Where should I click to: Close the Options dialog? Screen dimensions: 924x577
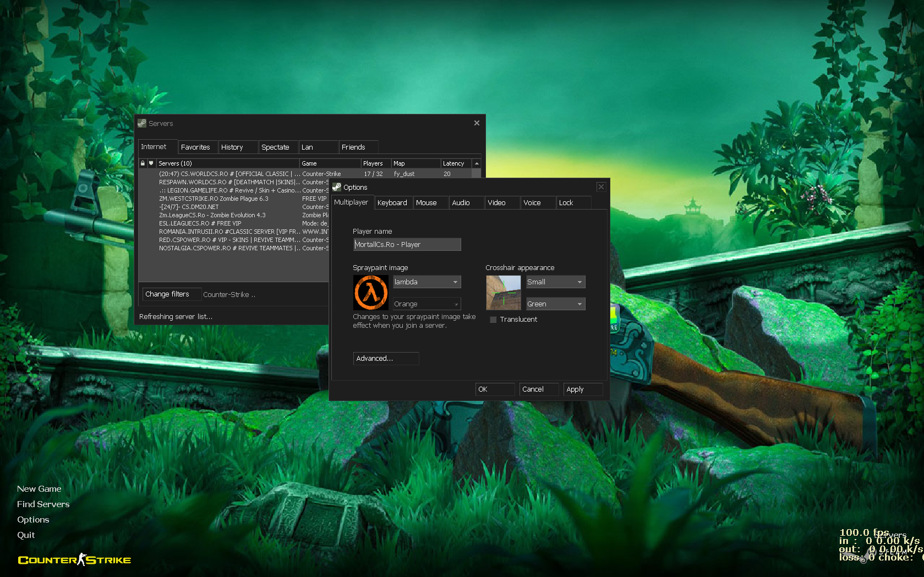(601, 187)
